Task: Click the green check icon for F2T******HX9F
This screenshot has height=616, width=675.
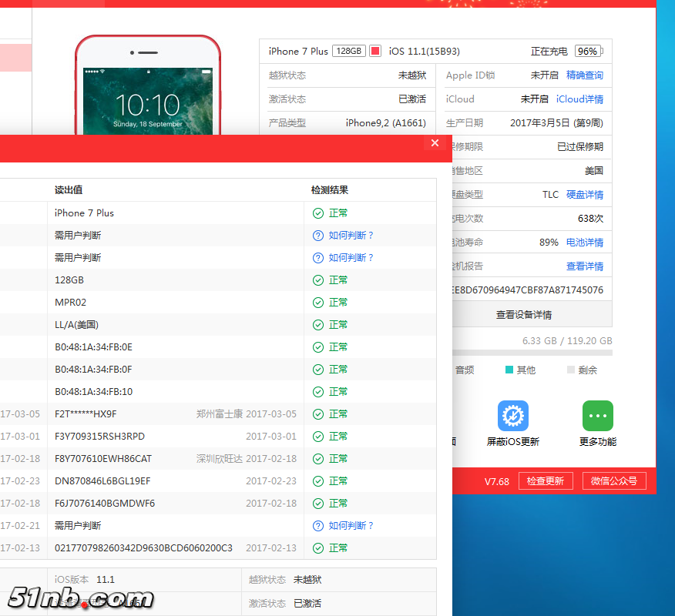Action: tap(317, 414)
